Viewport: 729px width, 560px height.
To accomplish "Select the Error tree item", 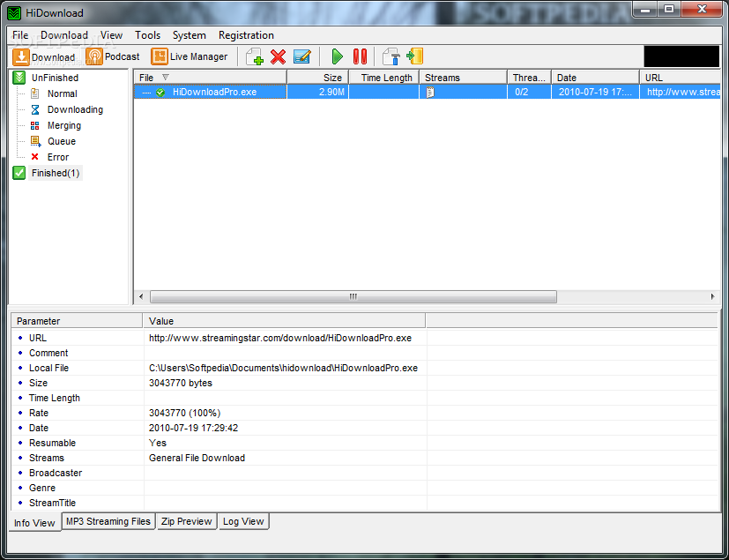I will [57, 157].
